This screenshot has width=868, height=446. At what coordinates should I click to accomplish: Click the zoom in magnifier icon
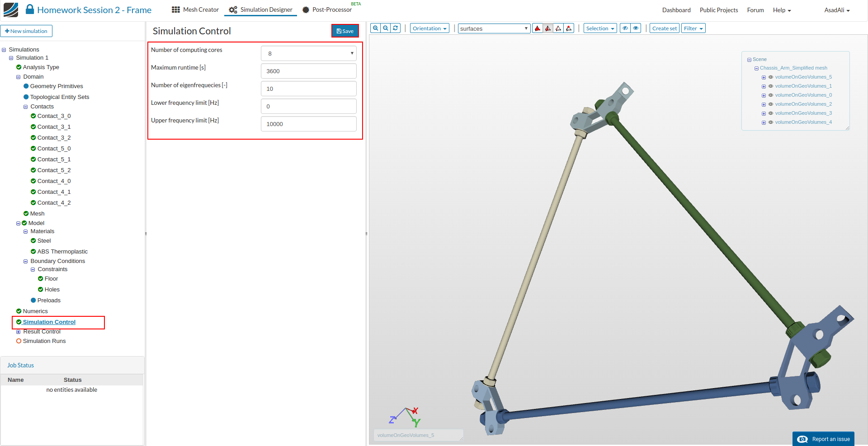click(375, 28)
